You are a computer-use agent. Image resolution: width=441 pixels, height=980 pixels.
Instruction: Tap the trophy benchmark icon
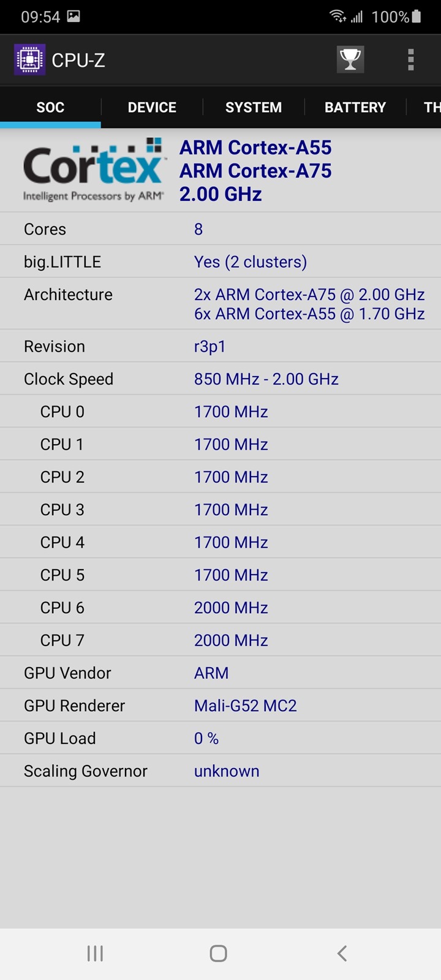pos(350,59)
